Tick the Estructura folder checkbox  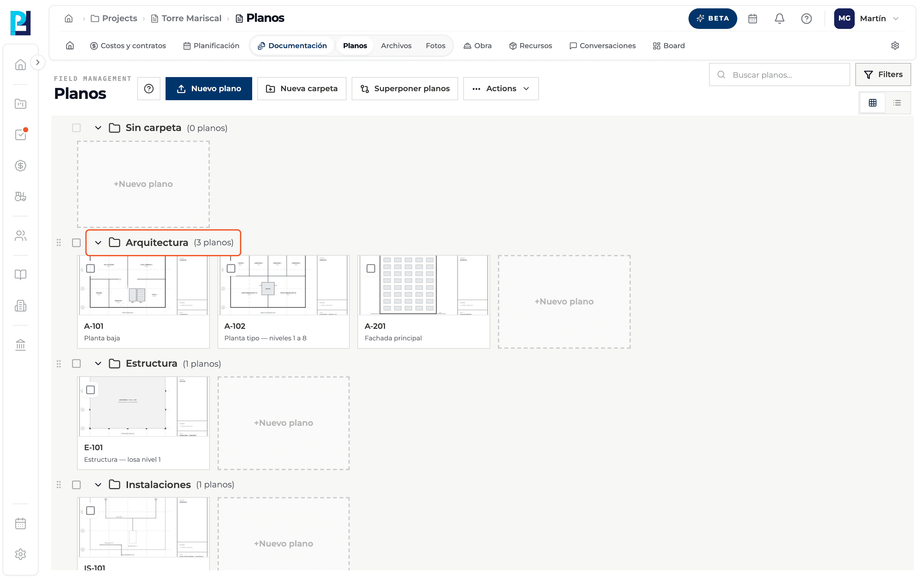76,363
